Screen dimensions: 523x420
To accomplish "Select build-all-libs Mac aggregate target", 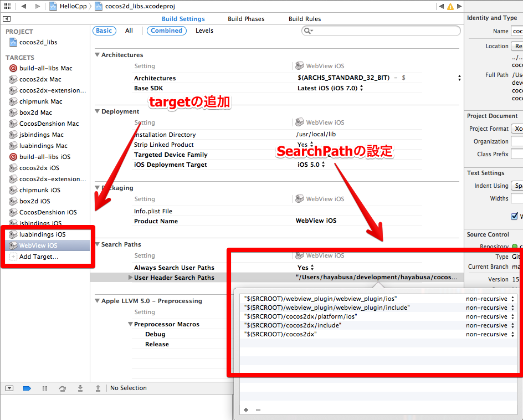I will (x=45, y=68).
